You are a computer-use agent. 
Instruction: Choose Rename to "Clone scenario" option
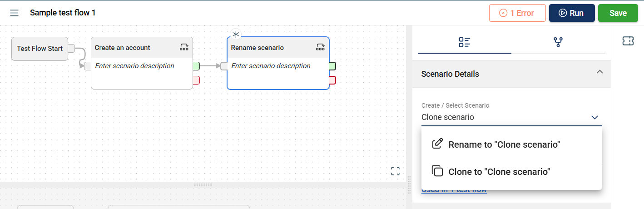pos(504,144)
